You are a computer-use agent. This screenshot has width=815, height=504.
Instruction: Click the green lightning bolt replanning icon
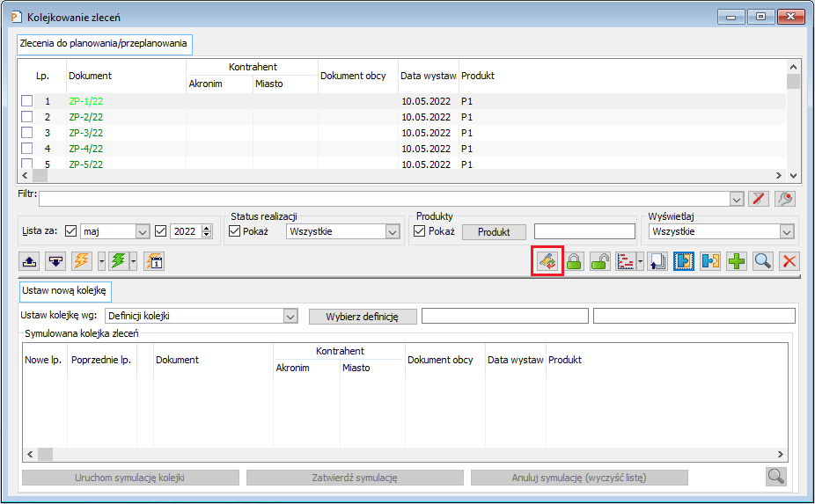(x=118, y=261)
